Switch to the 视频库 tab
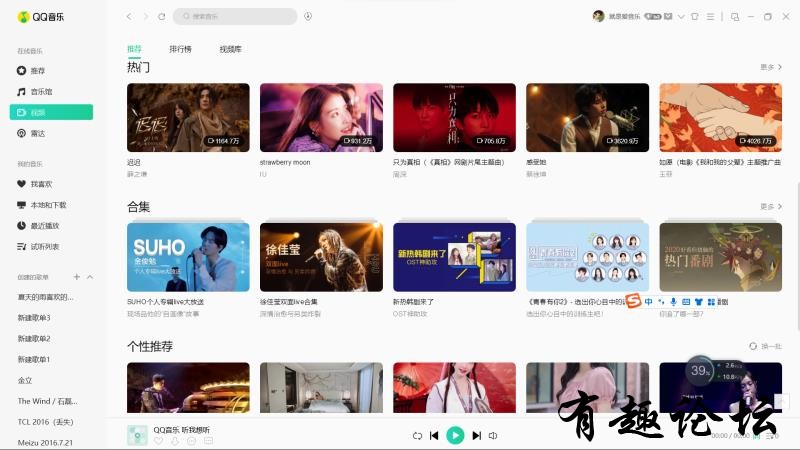Screen dimensions: 800x450 pos(231,49)
